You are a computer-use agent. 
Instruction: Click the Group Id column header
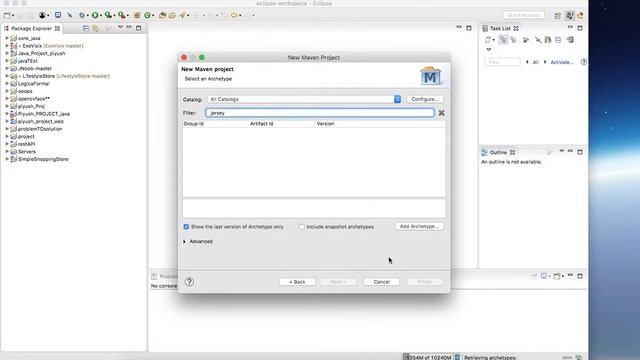pyautogui.click(x=193, y=124)
